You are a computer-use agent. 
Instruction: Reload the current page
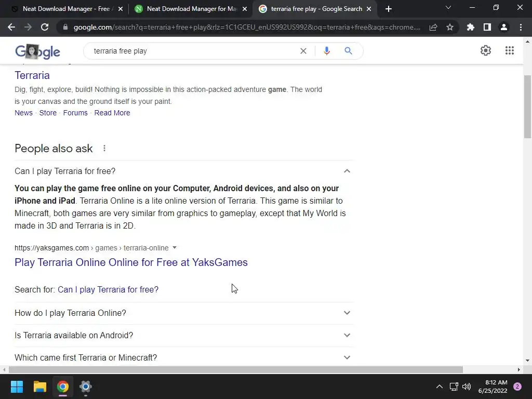[x=45, y=27]
